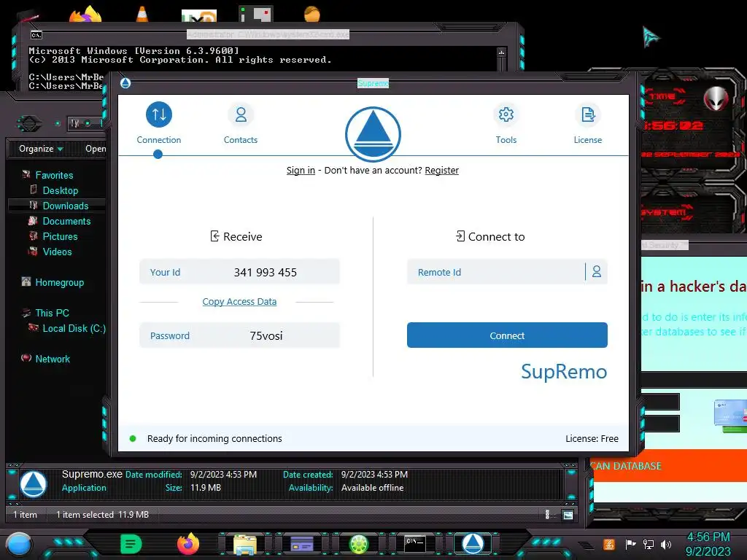Click the Start orb button
The width and height of the screenshot is (747, 560).
pos(19,545)
